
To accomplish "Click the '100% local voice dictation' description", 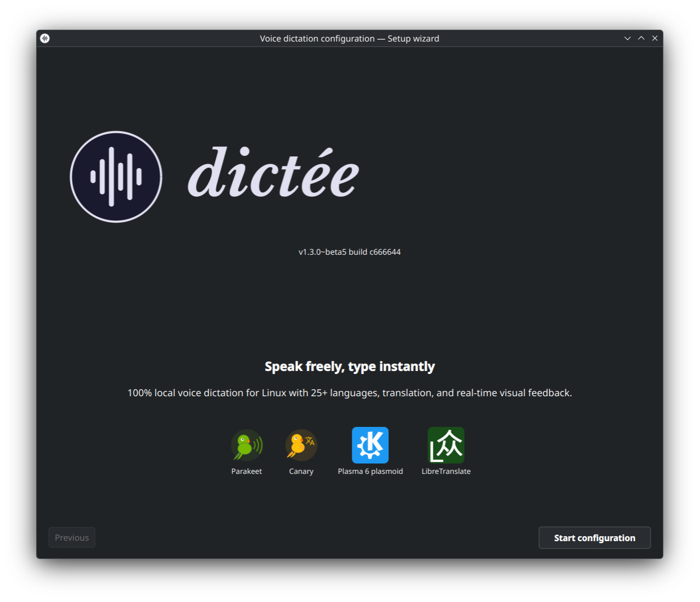I will click(350, 393).
